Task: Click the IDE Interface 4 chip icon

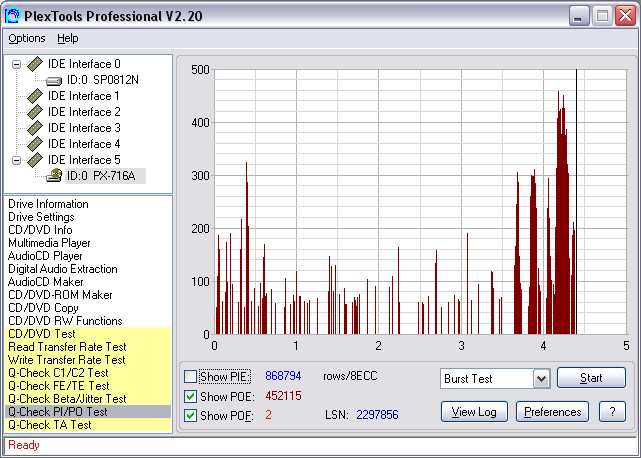Action: [x=35, y=144]
